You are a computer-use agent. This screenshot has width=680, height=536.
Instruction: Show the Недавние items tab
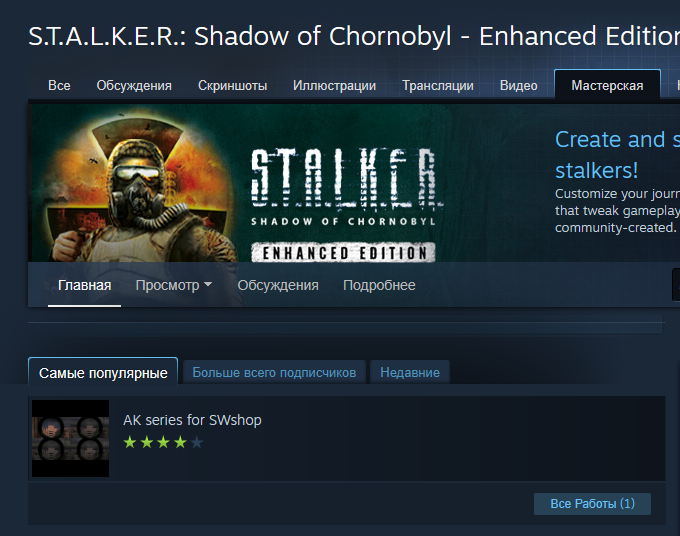coord(410,372)
